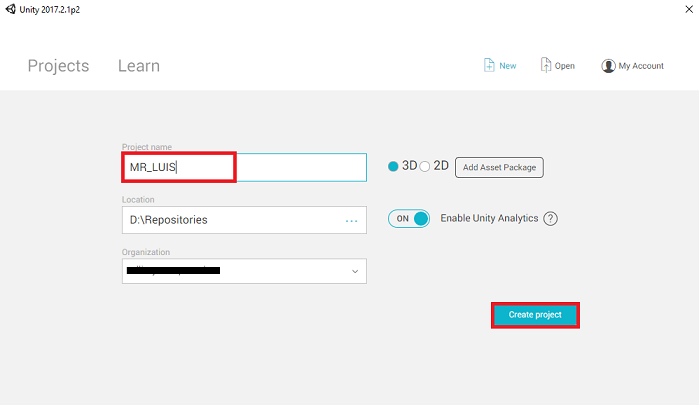The image size is (699, 405).
Task: Click the My Account avatar icon
Action: [608, 66]
